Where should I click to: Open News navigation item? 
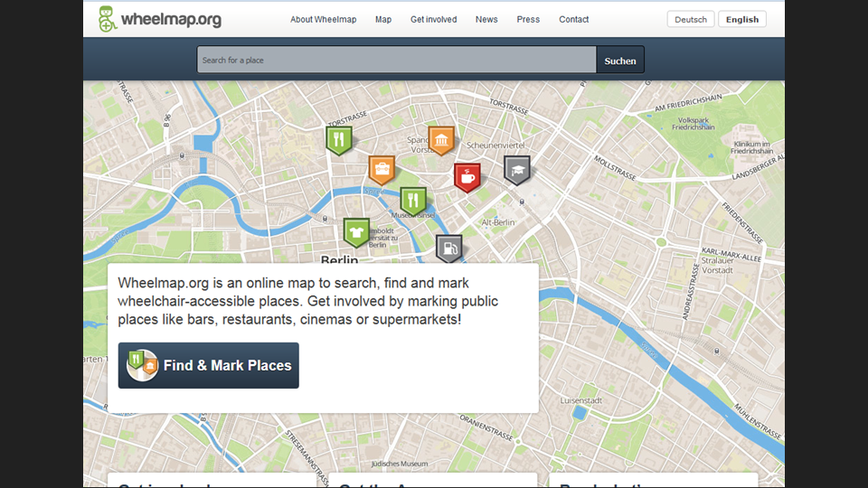486,19
